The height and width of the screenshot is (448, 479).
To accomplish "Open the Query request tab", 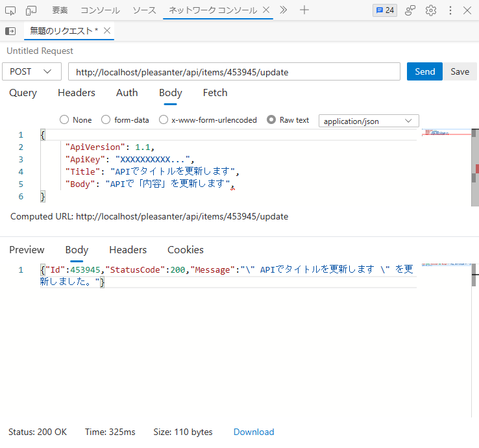I will coord(23,93).
